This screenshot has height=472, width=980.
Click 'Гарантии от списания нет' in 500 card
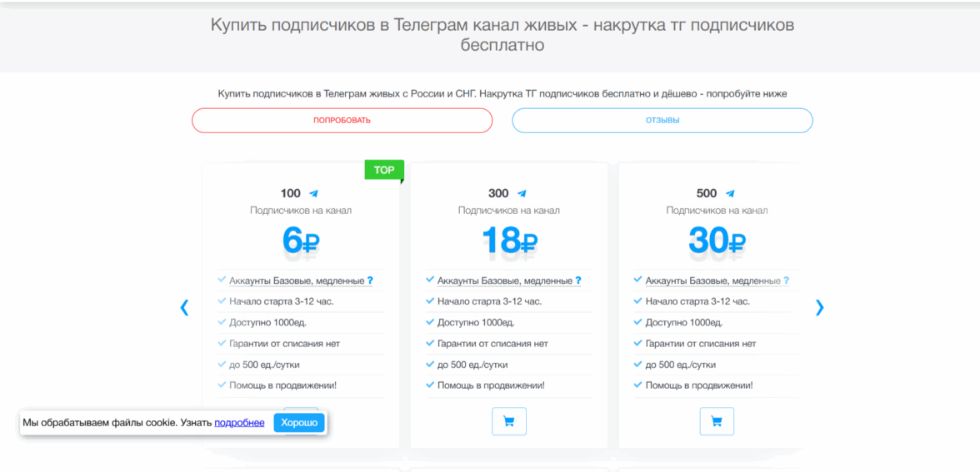click(701, 343)
